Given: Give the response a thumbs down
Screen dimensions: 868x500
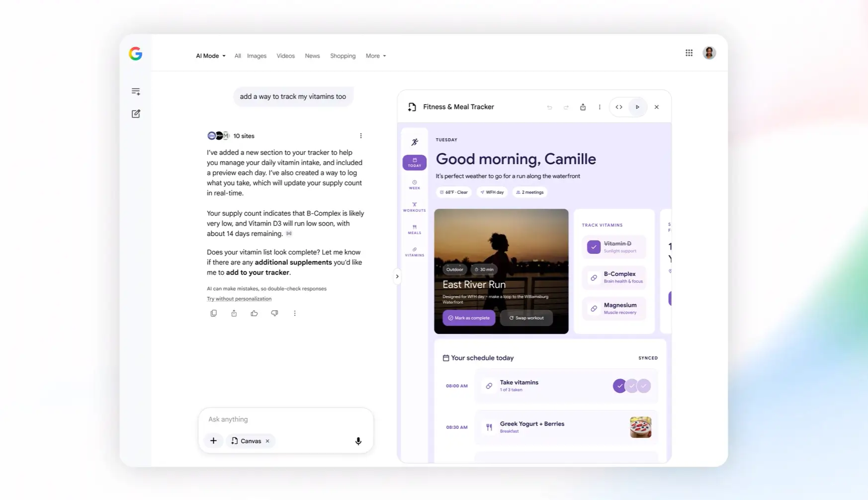Looking at the screenshot, I should [274, 313].
